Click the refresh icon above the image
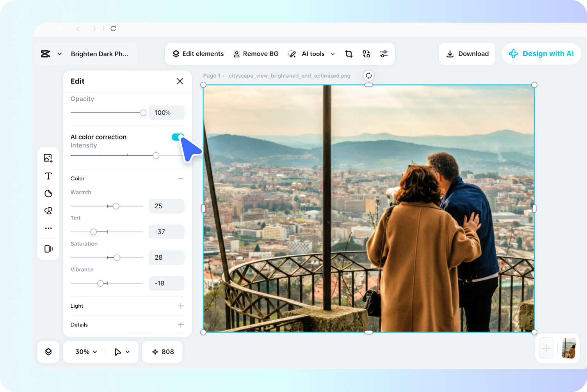Screen dimensions: 587x392 click(368, 75)
